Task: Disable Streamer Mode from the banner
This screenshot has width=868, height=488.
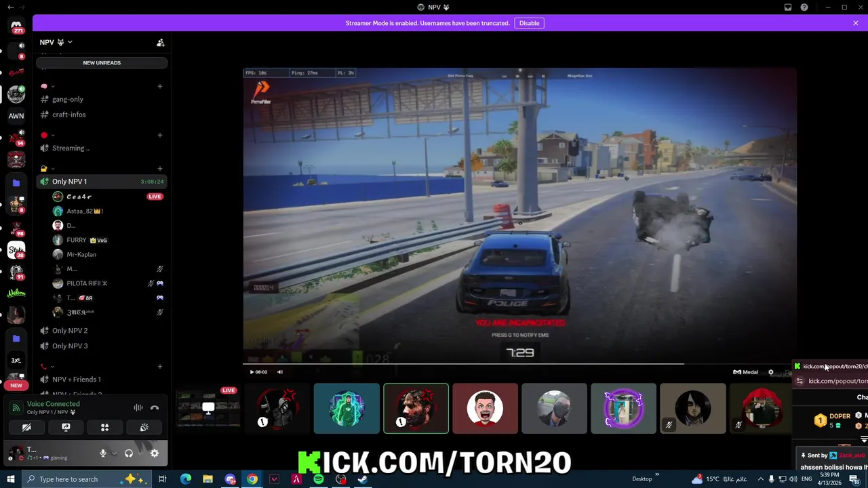Action: click(x=529, y=23)
